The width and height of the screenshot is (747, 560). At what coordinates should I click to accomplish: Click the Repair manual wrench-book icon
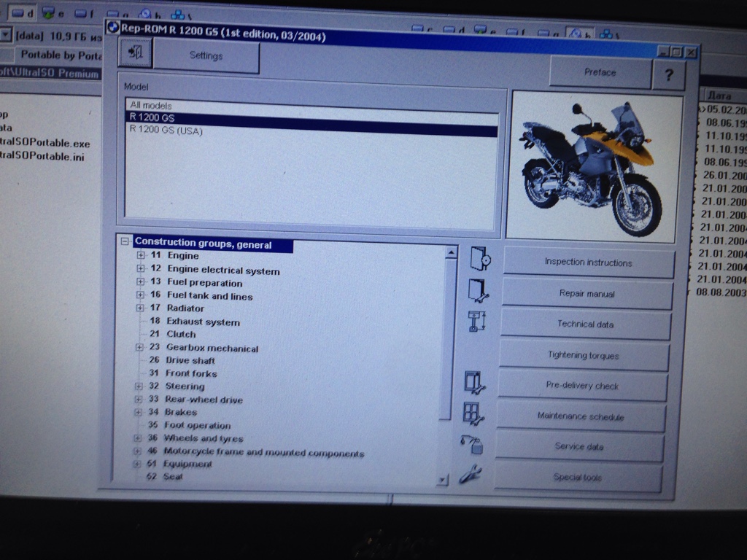479,290
